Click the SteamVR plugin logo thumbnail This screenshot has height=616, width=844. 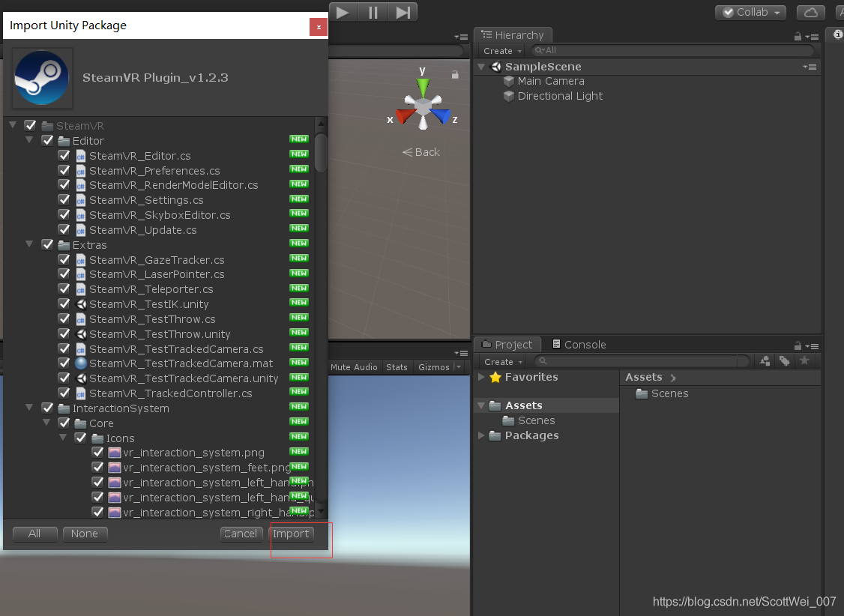point(42,77)
